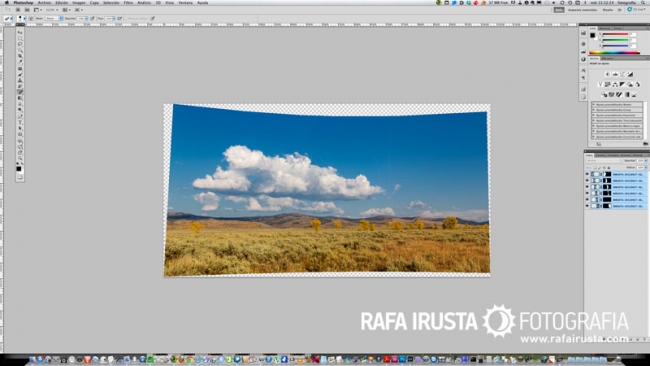The image size is (650, 366).
Task: Select the Lasso tool
Action: (19, 44)
